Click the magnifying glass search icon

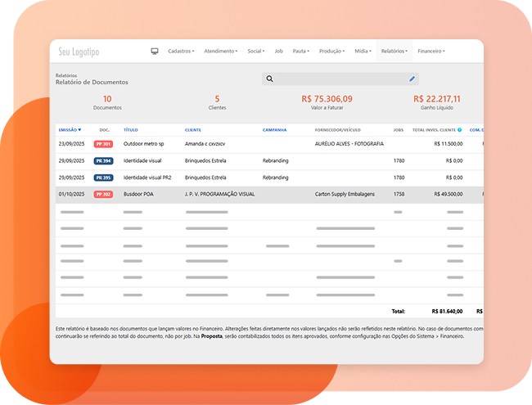tap(270, 79)
